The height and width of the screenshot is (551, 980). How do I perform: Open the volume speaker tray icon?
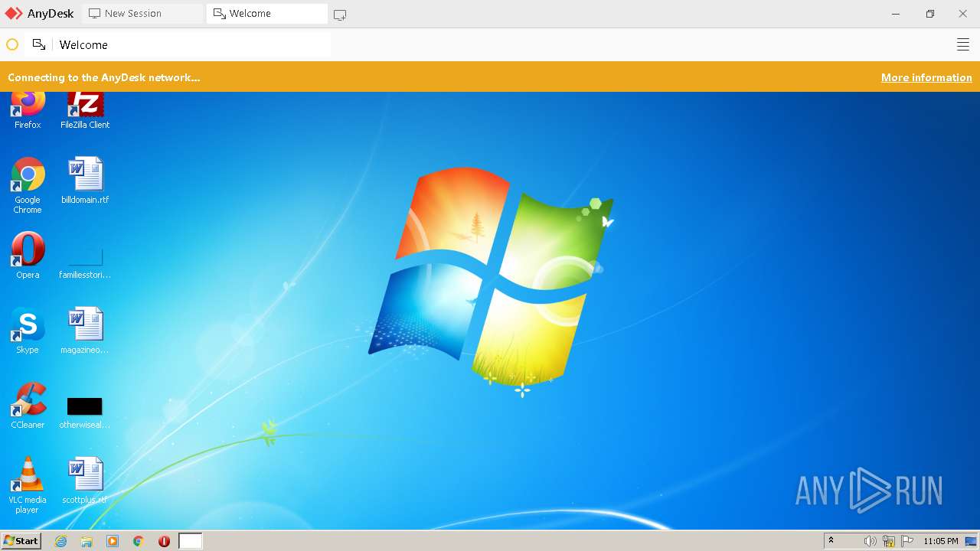click(x=870, y=541)
